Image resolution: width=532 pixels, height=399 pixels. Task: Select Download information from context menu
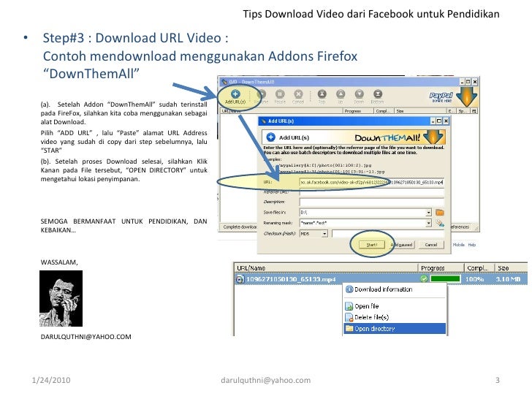395,289
